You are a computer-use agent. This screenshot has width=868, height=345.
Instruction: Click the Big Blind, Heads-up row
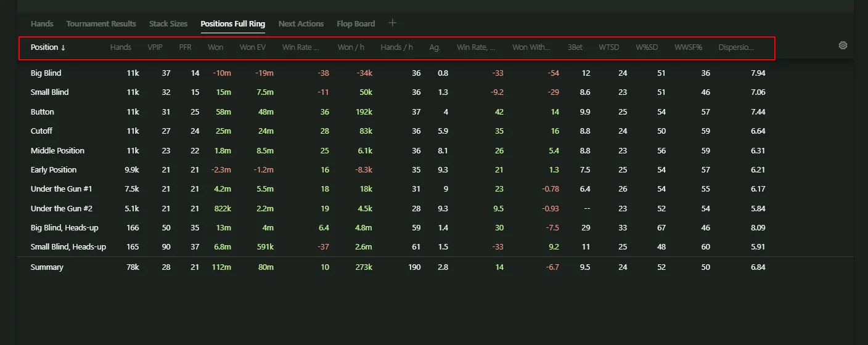[64, 228]
